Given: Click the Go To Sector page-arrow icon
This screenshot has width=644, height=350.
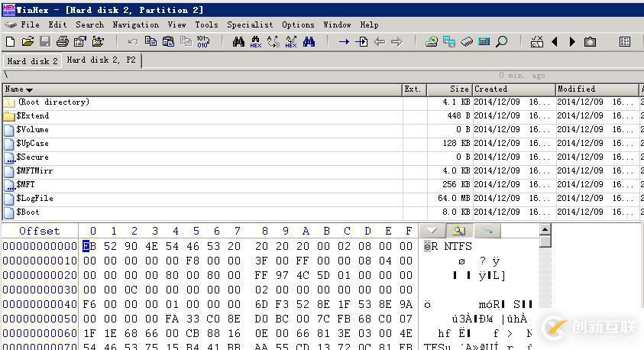Looking at the screenshot, I should [x=361, y=41].
